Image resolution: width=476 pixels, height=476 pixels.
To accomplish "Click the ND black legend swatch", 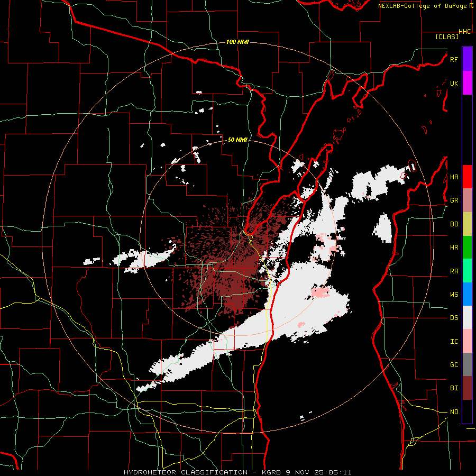I will pyautogui.click(x=467, y=411).
